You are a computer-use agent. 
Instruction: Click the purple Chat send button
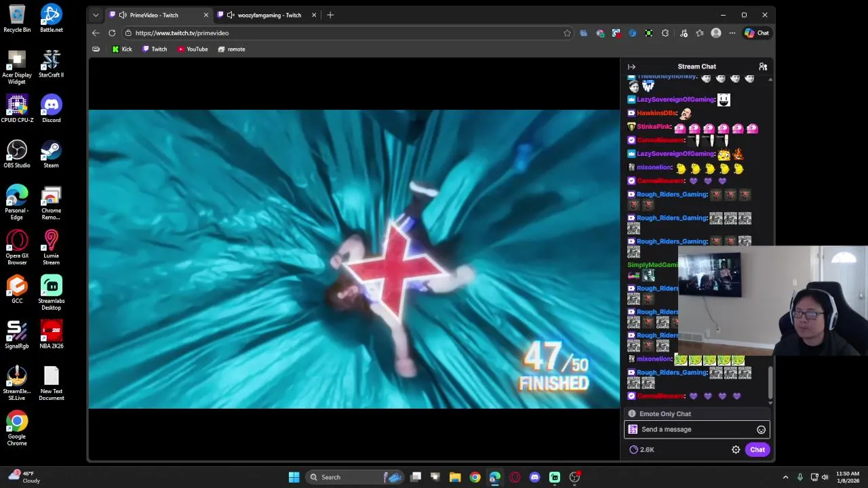pyautogui.click(x=757, y=449)
